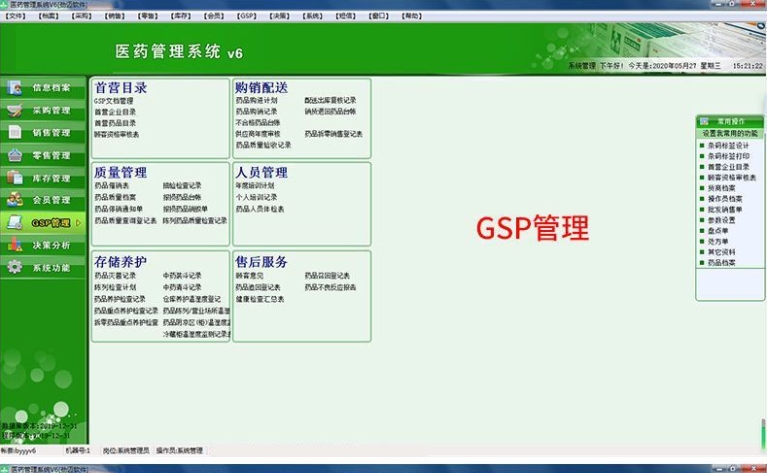The image size is (767, 473).
Task: Open the 【会员】 menu
Action: pyautogui.click(x=214, y=16)
